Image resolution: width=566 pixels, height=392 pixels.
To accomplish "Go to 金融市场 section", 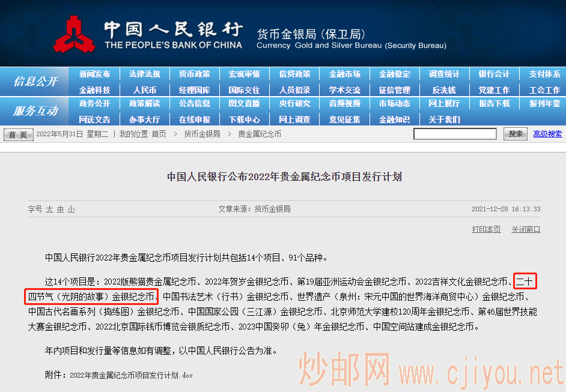I will (344, 74).
